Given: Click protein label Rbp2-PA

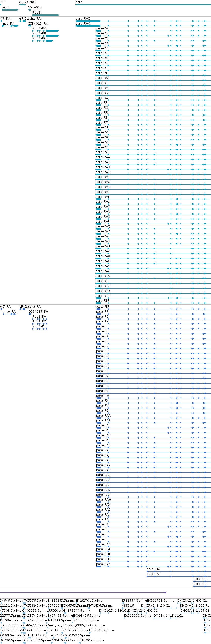Looking at the screenshot, I should (39, 317).
